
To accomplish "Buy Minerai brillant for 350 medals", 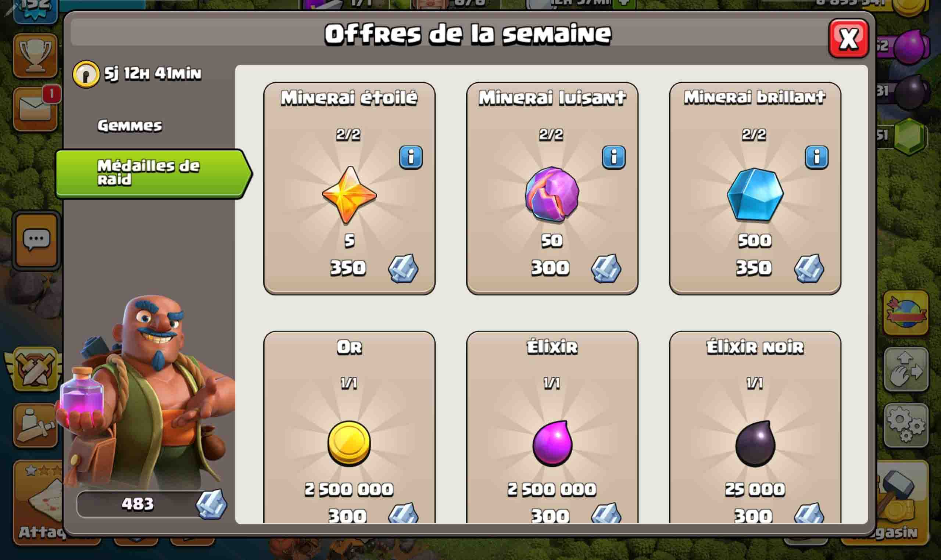I will 779,268.
